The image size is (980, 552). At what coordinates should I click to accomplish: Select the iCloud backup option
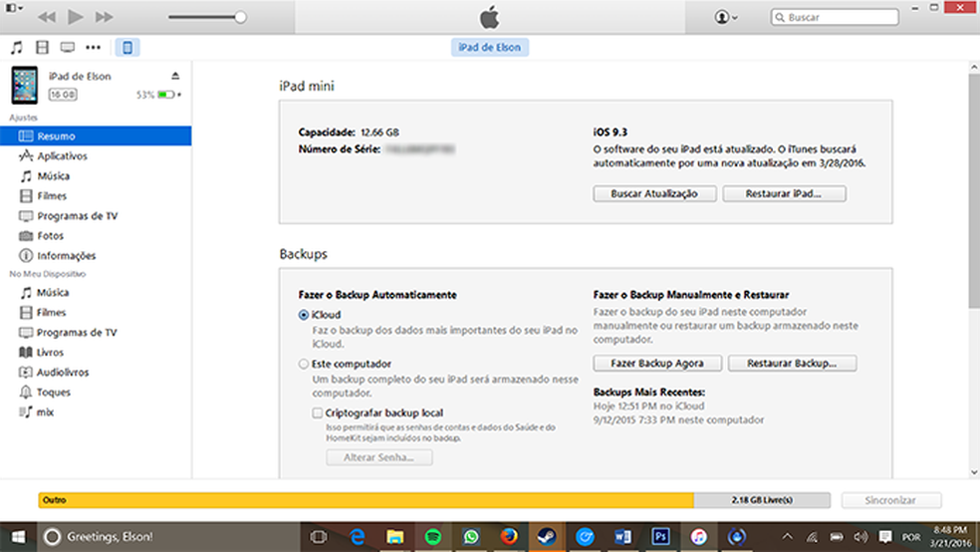coord(304,315)
